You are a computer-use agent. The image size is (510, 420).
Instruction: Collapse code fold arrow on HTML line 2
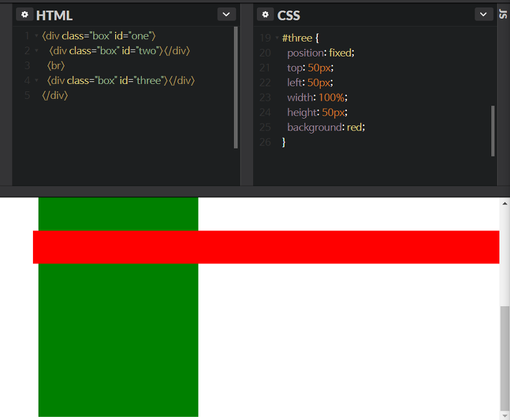(37, 51)
